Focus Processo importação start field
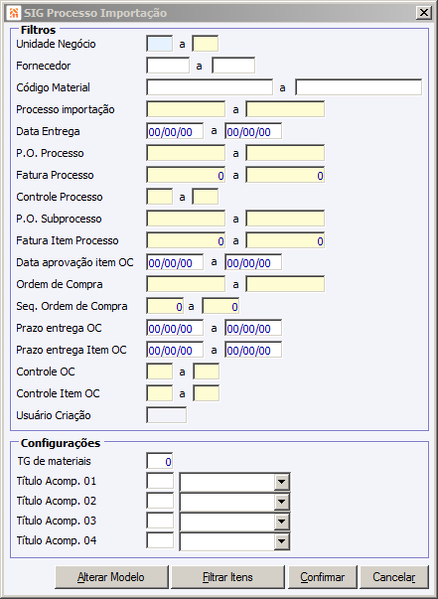438x599 pixels. click(x=186, y=109)
